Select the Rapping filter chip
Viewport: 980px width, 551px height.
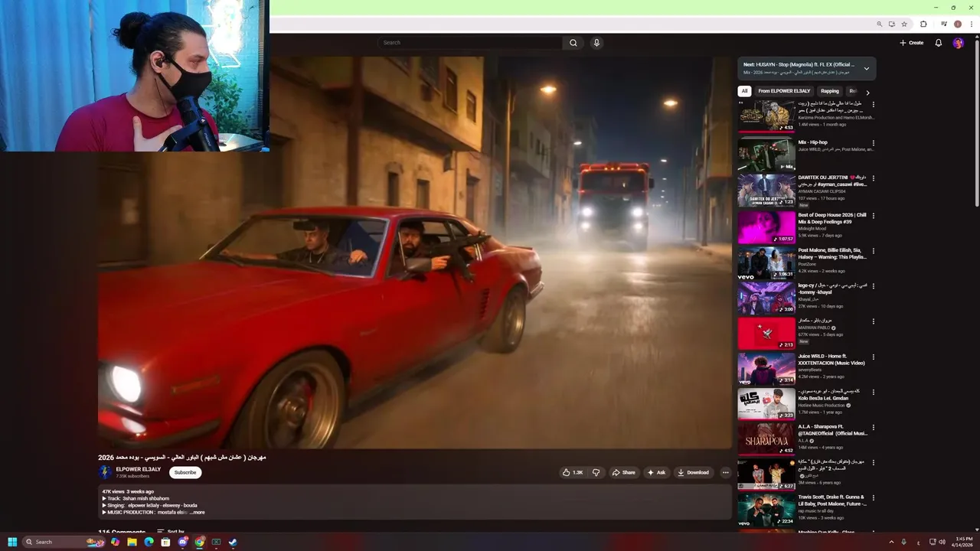point(830,91)
